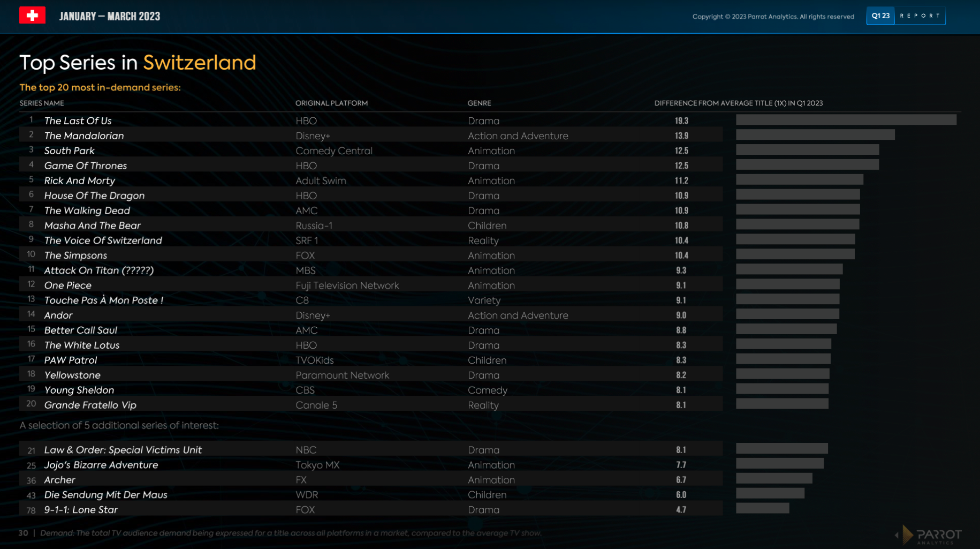The width and height of the screenshot is (980, 549).
Task: Click the demand bar for The Mandalorian
Action: (x=815, y=135)
